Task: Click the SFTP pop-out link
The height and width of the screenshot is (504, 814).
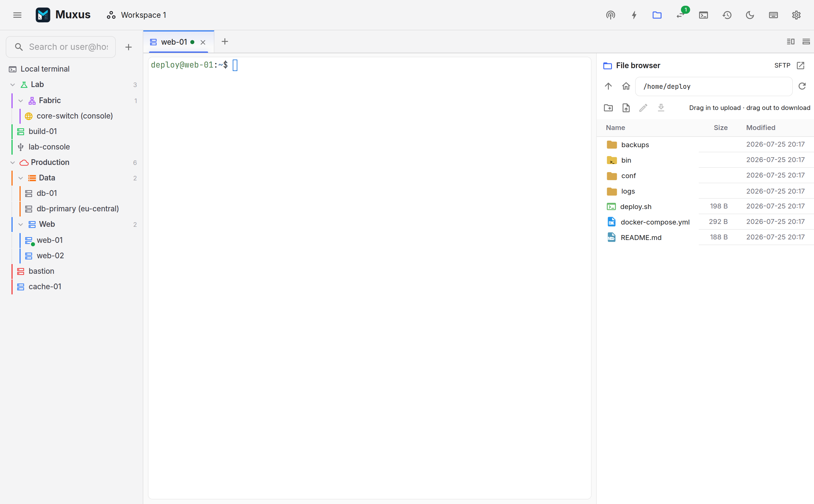Action: (x=789, y=65)
